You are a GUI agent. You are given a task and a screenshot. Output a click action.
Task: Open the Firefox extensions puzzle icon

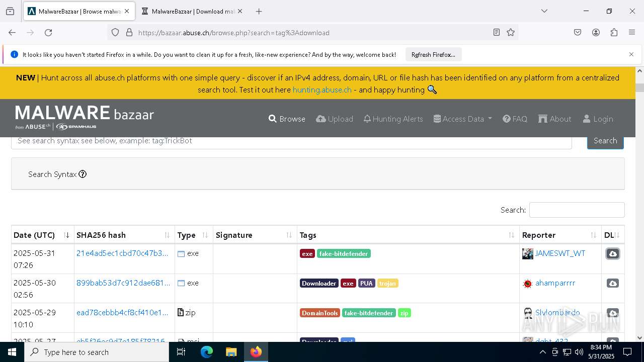pos(614,32)
